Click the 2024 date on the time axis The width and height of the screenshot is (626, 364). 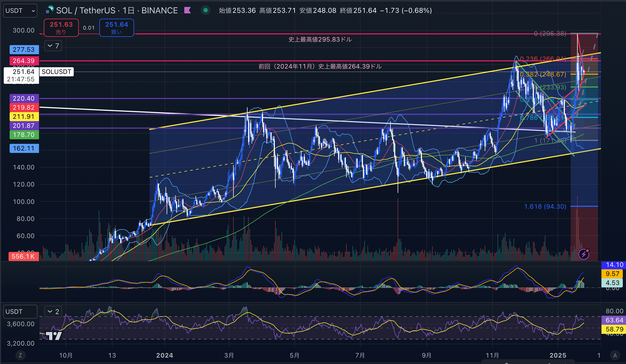coord(165,355)
